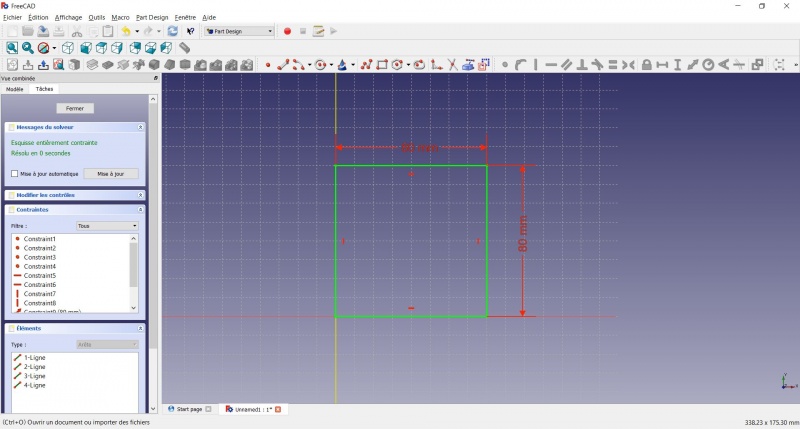The height and width of the screenshot is (429, 800).
Task: Toggle 'Mise à jour automatique' checkbox
Action: [x=14, y=173]
